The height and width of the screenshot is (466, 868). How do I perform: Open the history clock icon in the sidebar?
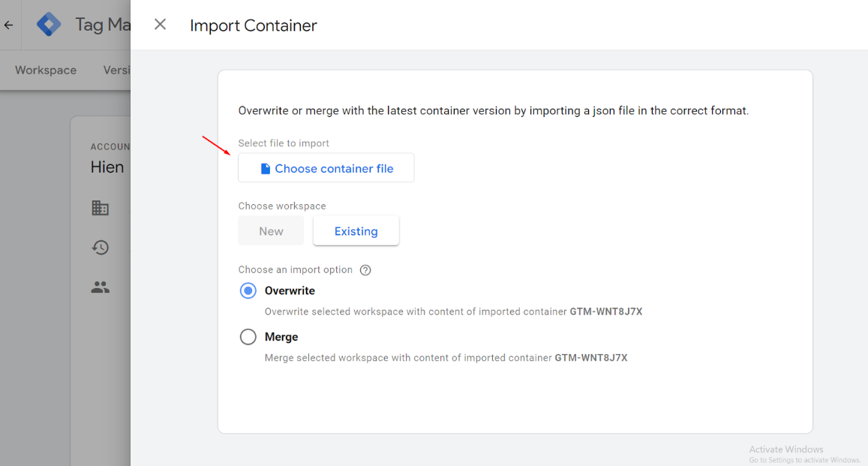click(x=100, y=248)
